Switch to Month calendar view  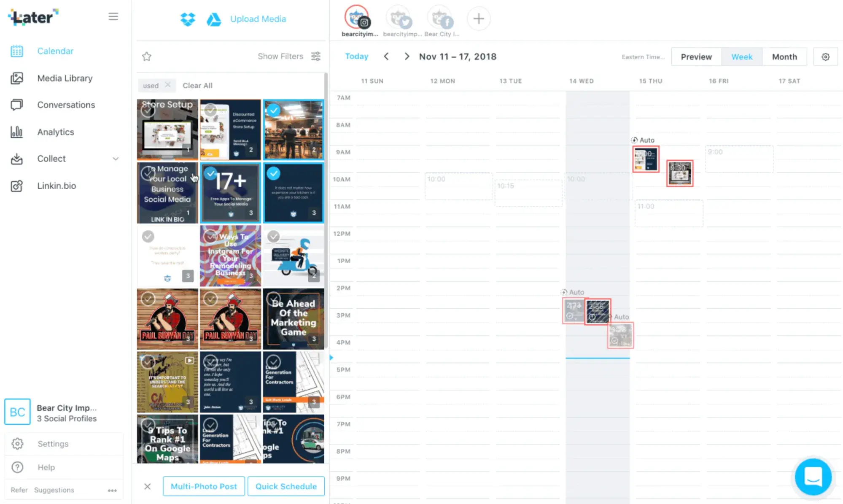tap(784, 56)
